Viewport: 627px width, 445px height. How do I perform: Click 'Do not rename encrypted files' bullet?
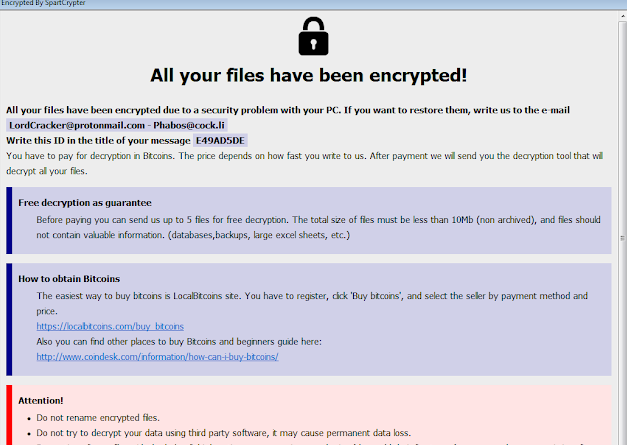click(x=98, y=417)
